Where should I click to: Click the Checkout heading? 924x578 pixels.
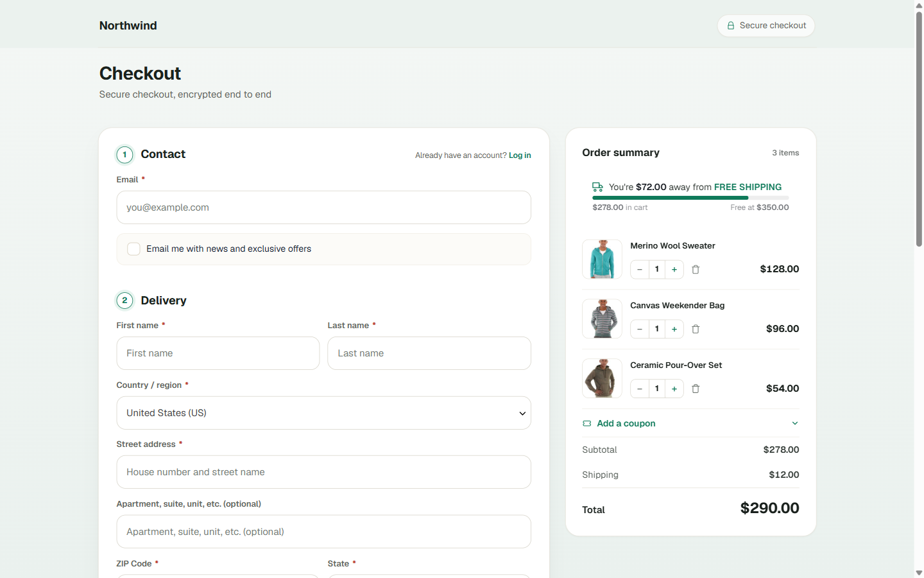140,73
